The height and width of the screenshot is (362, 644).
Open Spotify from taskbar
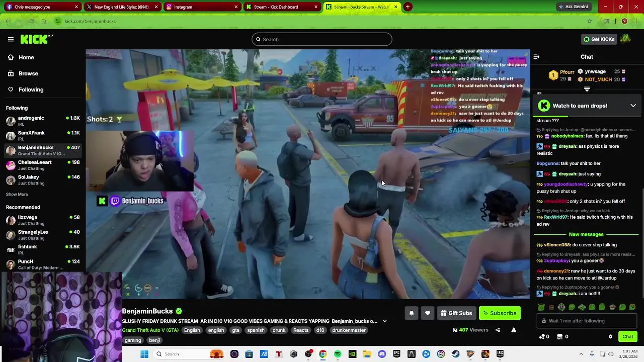(338, 354)
